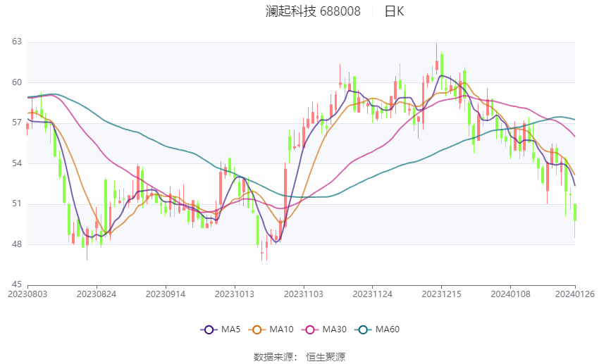Click y-axis value label 45
The height and width of the screenshot is (364, 599).
coord(17,284)
